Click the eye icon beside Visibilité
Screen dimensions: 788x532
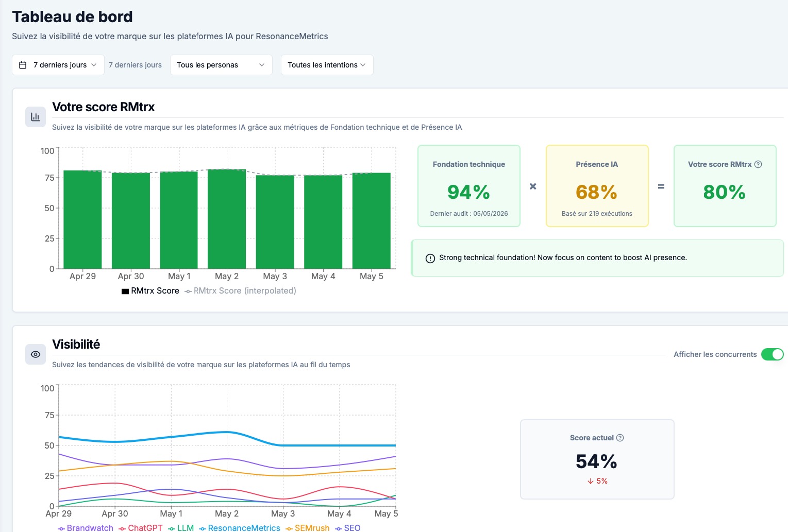click(36, 354)
